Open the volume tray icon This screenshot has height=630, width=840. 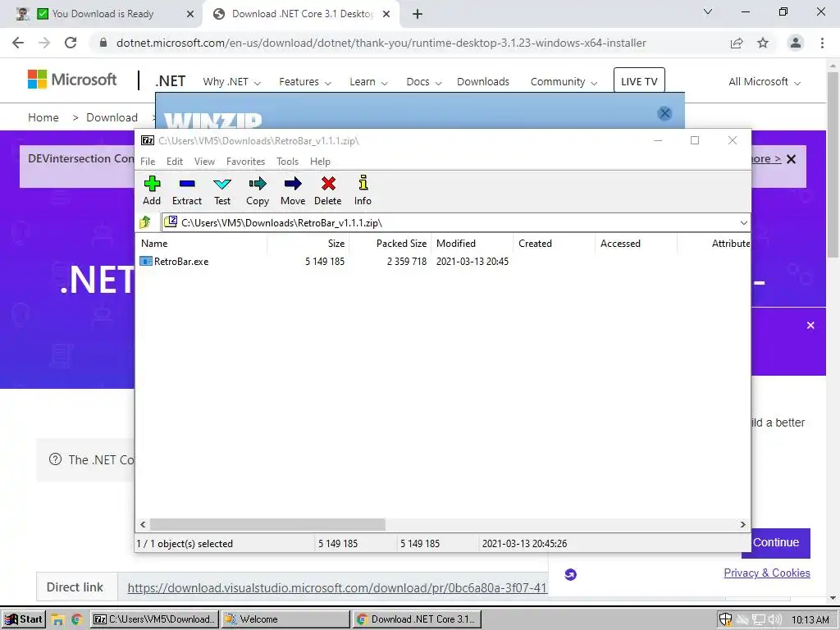tap(774, 619)
